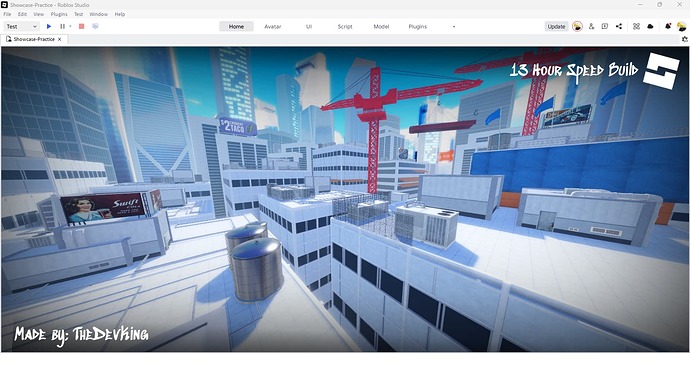Open the notifications bell
Viewport: 690px width, 366px height.
668,26
